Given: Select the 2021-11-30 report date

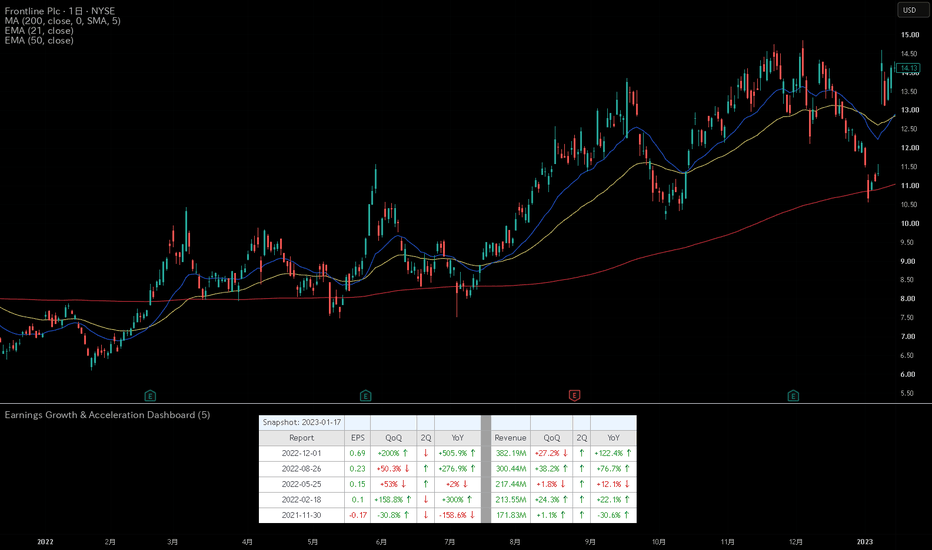Looking at the screenshot, I should point(301,515).
